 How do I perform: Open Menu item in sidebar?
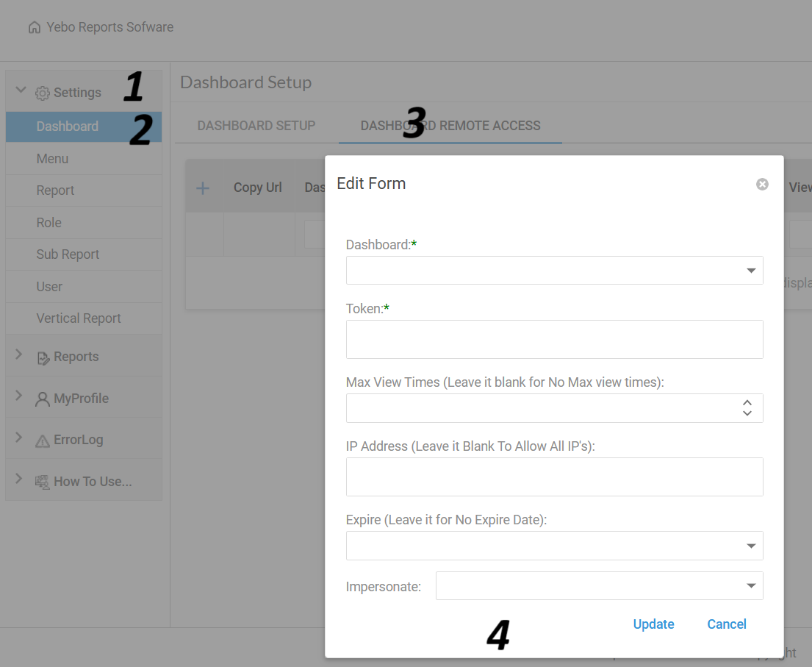click(x=84, y=159)
